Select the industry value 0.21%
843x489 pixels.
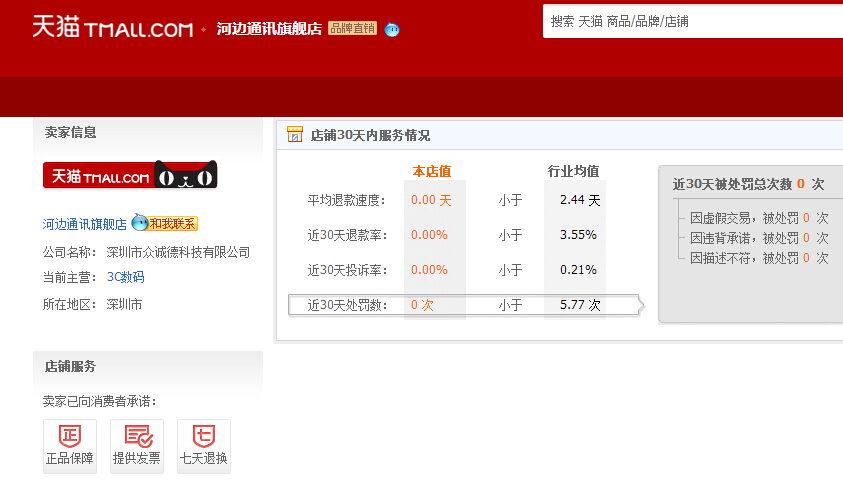click(x=578, y=270)
